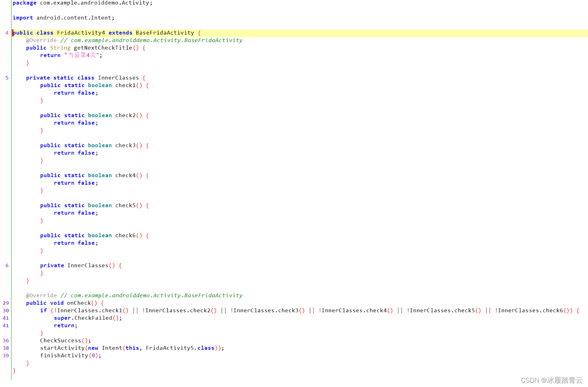Select the InnerClasses class name

(119, 77)
